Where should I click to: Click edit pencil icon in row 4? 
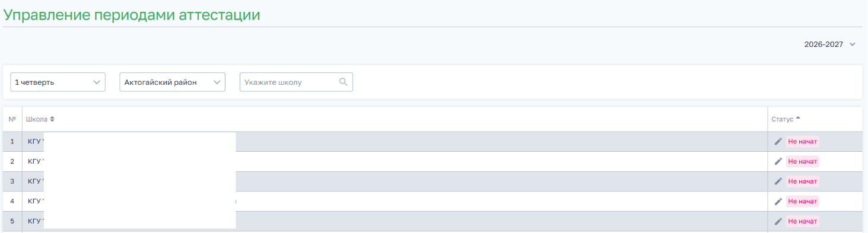778,202
